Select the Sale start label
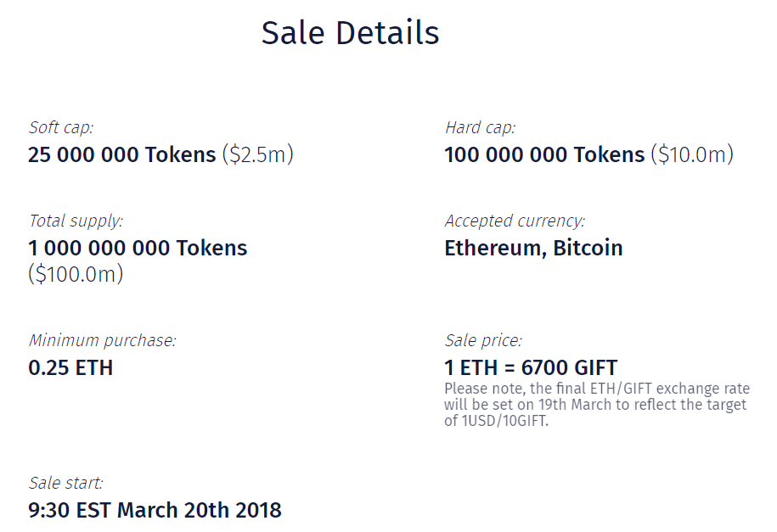This screenshot has height=532, width=777. click(66, 484)
